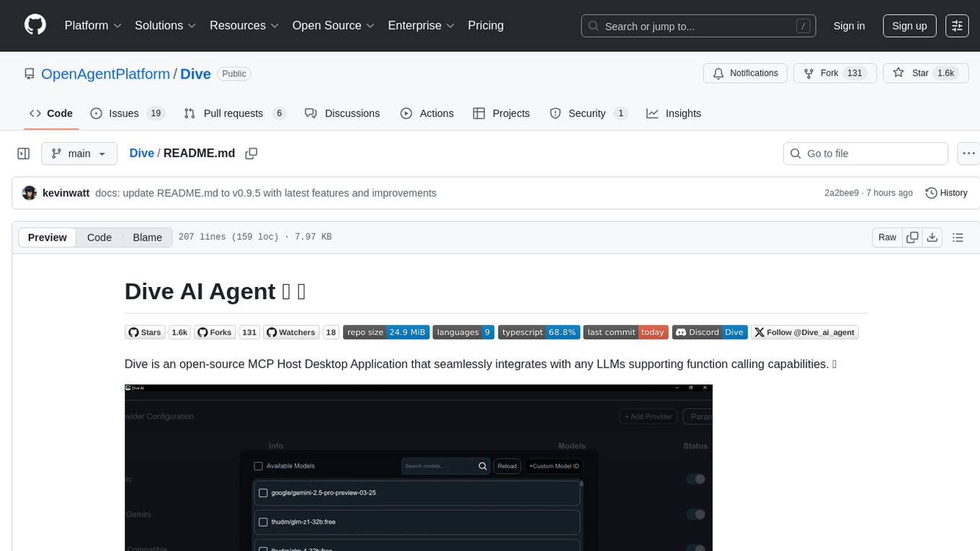Click the Follow @Dive_ai_agent badge
This screenshot has height=551, width=980.
pos(805,332)
